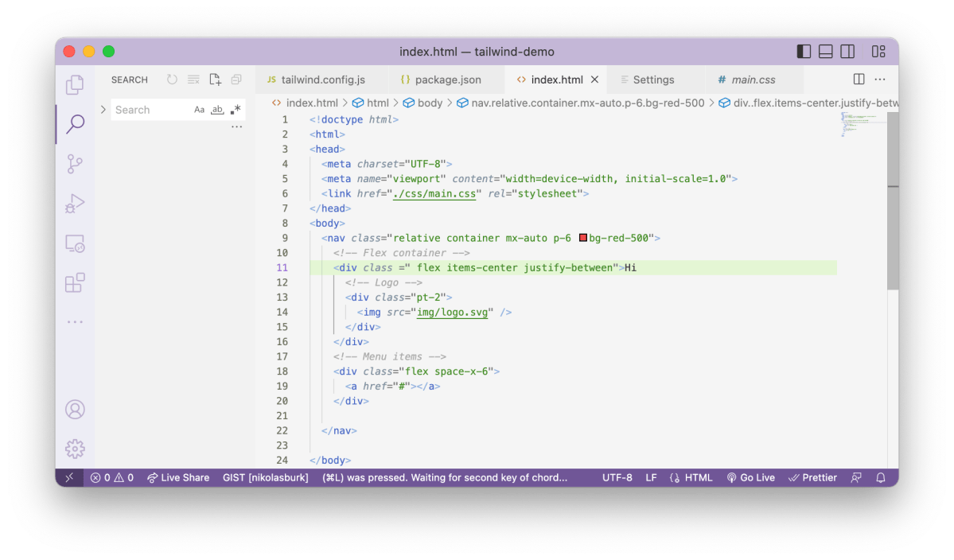The height and width of the screenshot is (560, 954).
Task: Start Live Share session
Action: click(x=178, y=478)
